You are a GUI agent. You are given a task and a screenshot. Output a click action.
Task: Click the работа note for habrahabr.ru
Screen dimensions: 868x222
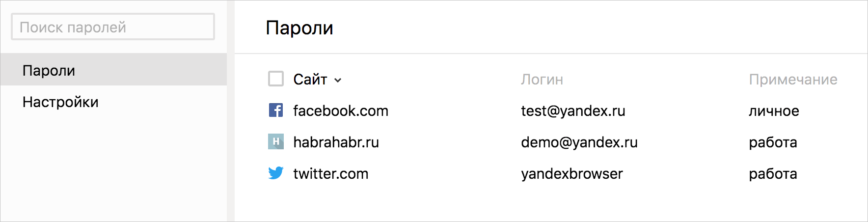click(773, 142)
